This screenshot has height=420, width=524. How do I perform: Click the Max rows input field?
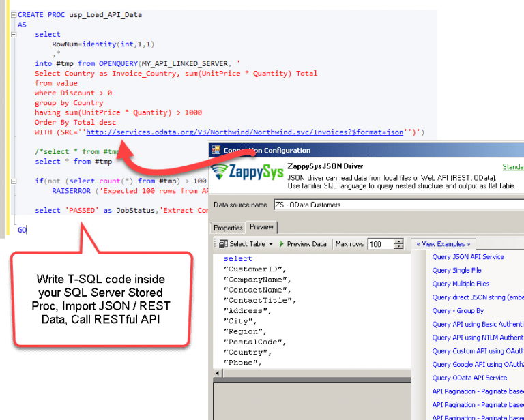click(380, 244)
